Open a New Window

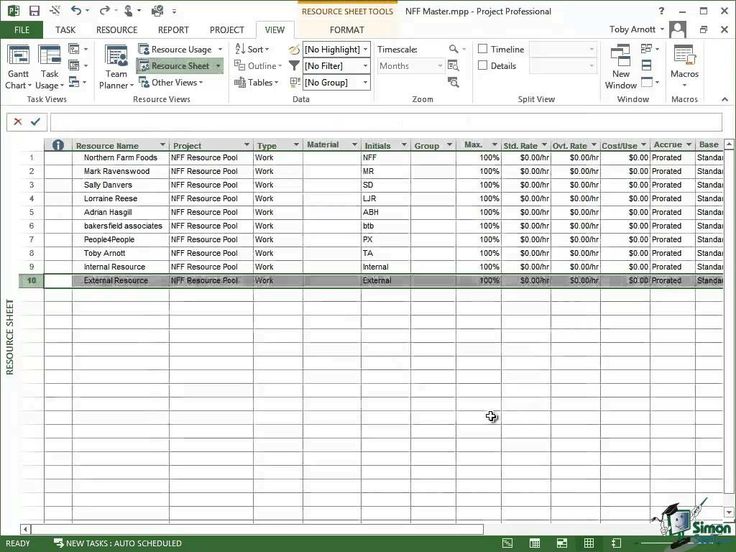(x=621, y=67)
